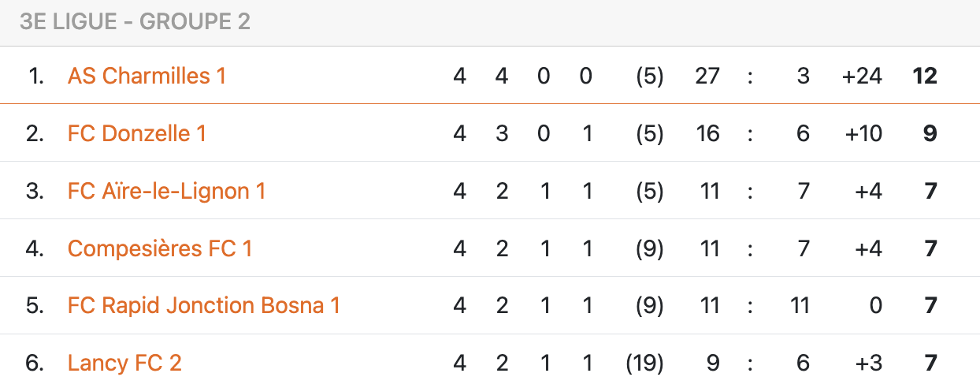The width and height of the screenshot is (980, 388).
Task: Open FC Aïre-le-Lignon 1 team page
Action: pos(166,191)
